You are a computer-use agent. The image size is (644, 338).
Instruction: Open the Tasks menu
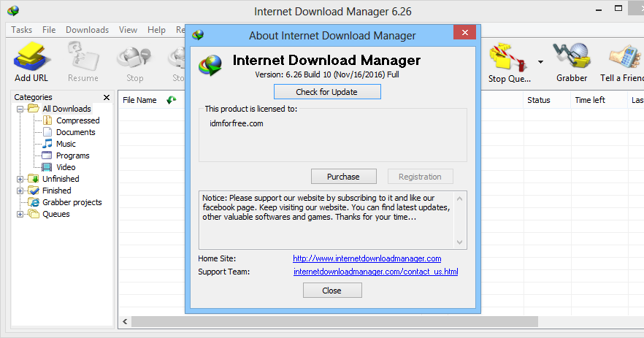click(22, 30)
